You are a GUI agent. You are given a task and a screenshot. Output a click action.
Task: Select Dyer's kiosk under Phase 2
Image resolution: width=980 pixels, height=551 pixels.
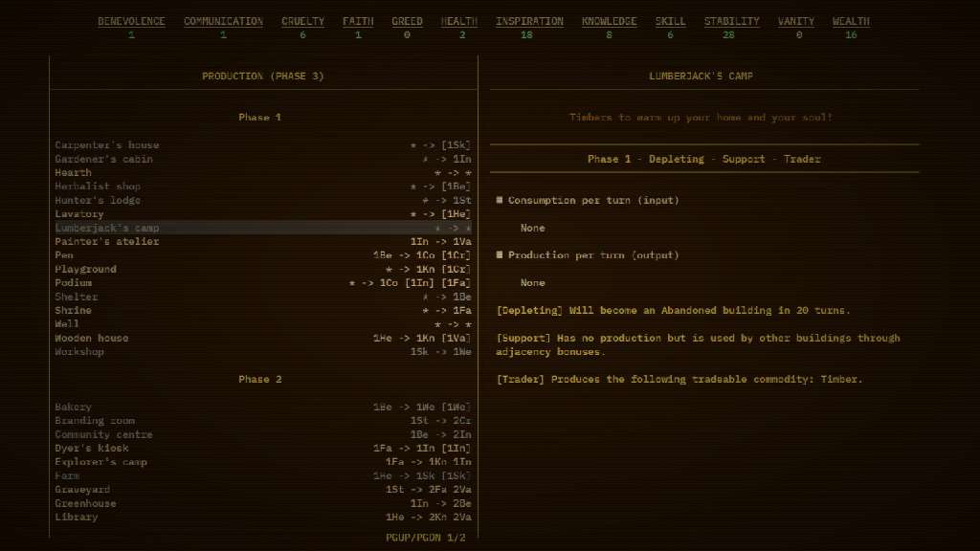click(x=92, y=449)
